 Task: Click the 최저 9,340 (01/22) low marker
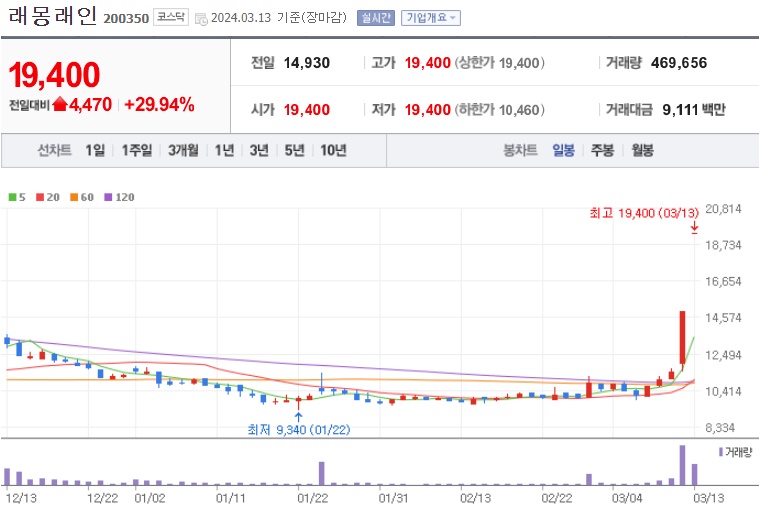tap(299, 430)
